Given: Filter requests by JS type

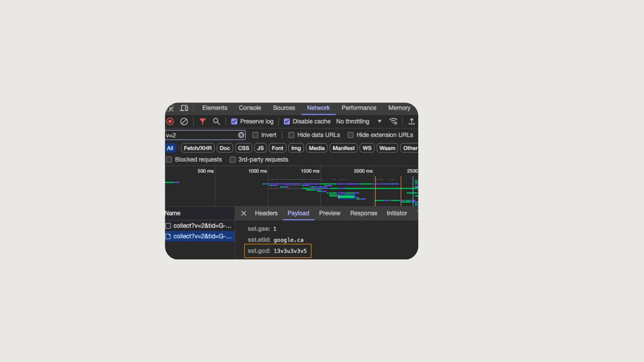Looking at the screenshot, I should coord(260,148).
